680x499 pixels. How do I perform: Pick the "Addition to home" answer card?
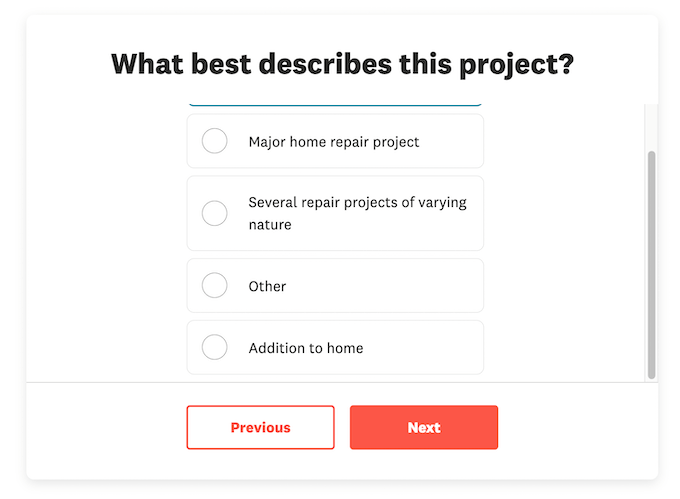point(420,348)
